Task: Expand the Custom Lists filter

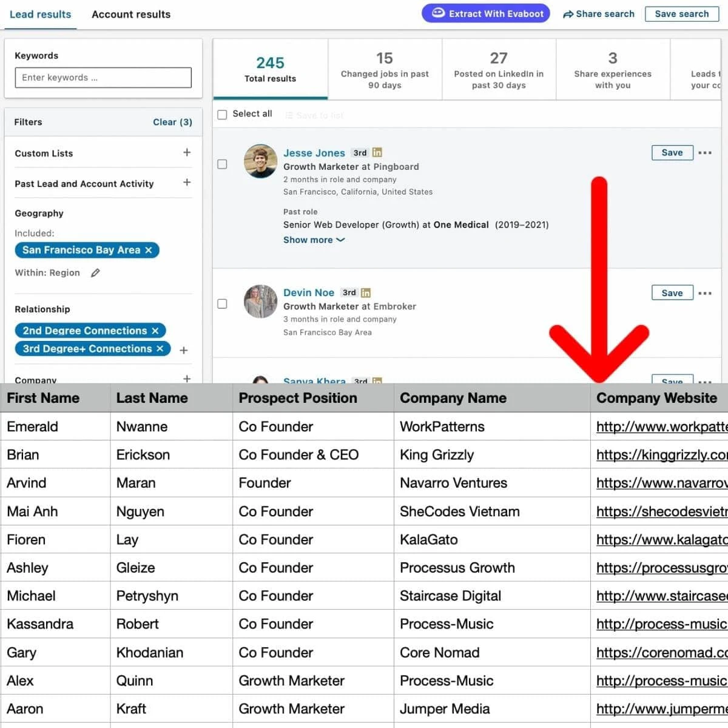Action: pyautogui.click(x=187, y=153)
